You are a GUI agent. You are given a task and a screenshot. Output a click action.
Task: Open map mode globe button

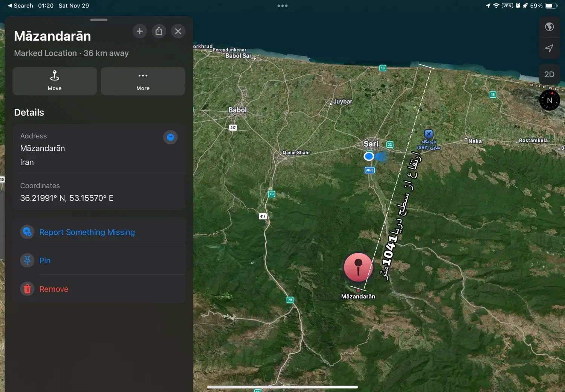click(x=549, y=27)
